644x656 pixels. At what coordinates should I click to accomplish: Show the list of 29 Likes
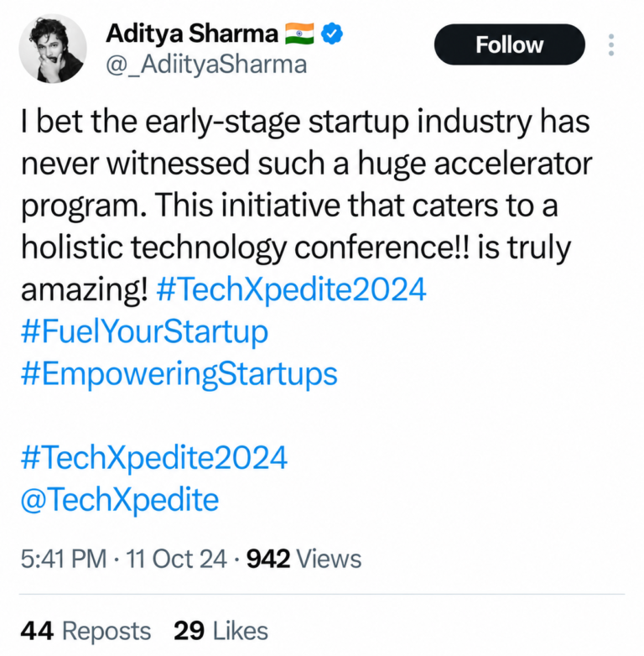coord(221,631)
